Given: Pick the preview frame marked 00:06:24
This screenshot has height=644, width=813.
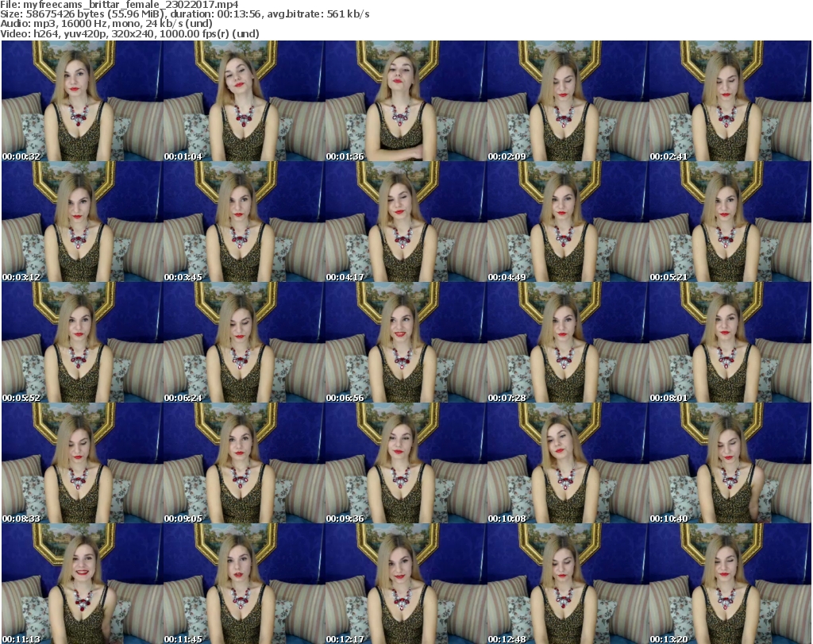Looking at the screenshot, I should coord(245,343).
